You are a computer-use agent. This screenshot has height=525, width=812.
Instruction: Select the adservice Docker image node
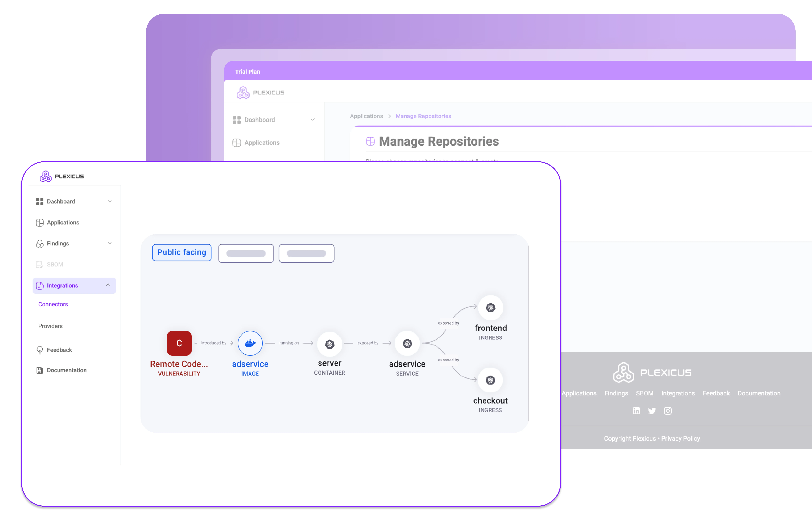click(x=250, y=343)
